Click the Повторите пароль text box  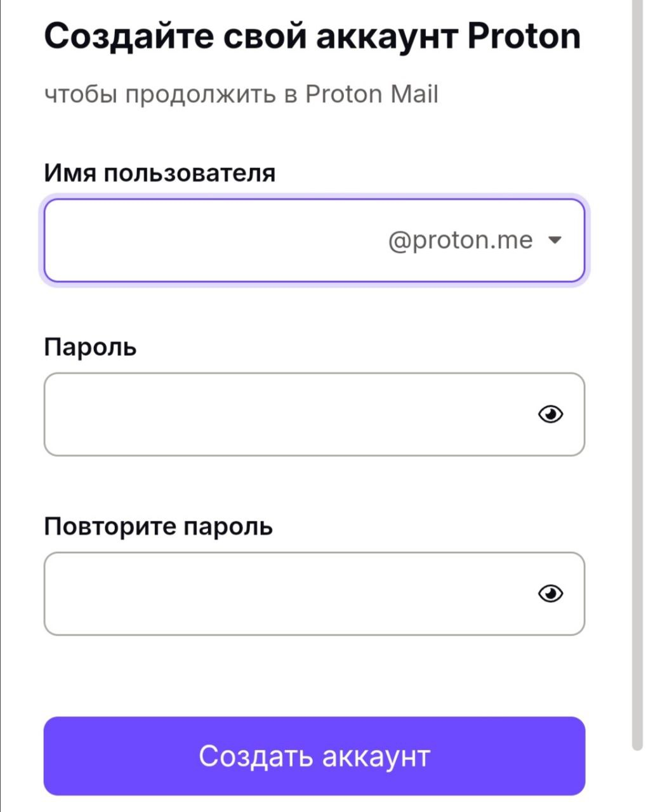pyautogui.click(x=254, y=594)
